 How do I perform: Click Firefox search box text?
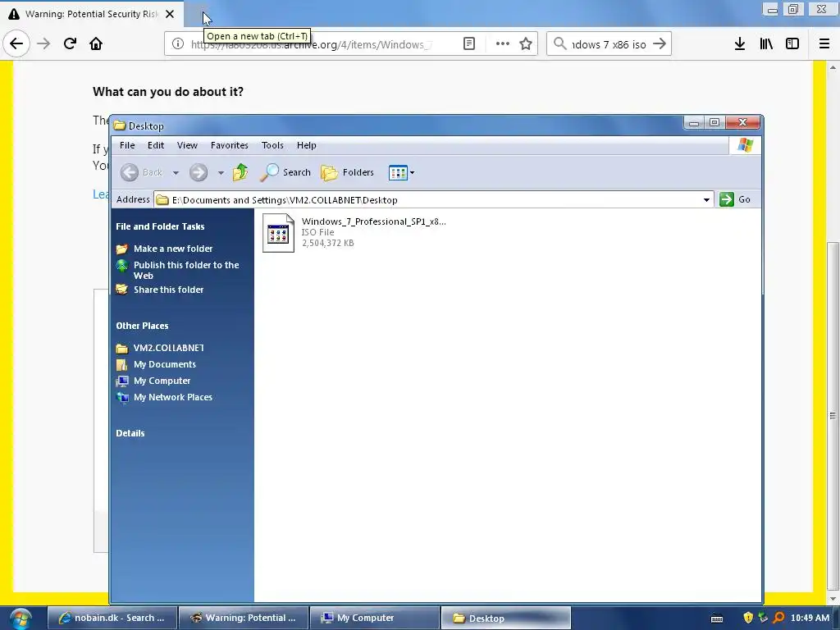pyautogui.click(x=608, y=44)
